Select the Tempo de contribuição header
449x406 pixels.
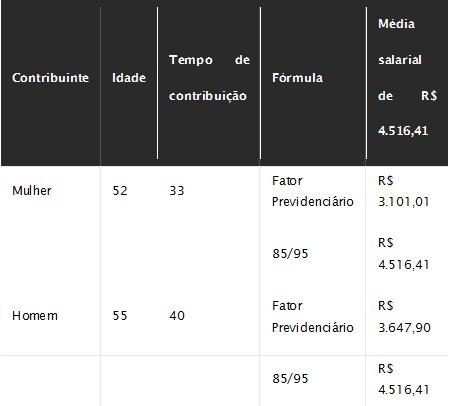point(209,78)
